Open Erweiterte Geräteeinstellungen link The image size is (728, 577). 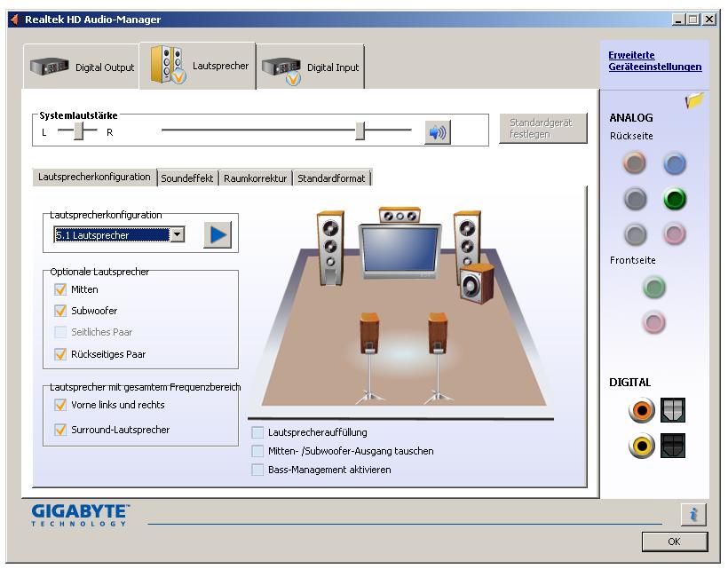point(654,61)
